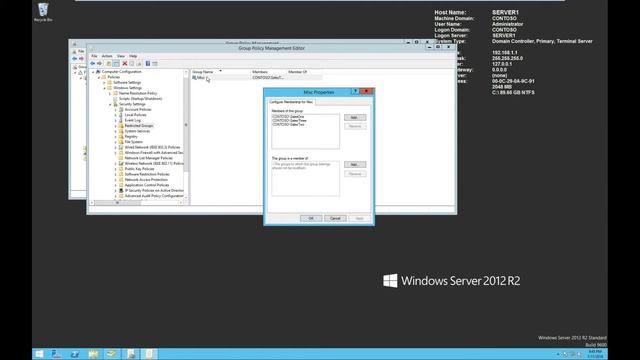Select the Misc group row in the list

257,78
